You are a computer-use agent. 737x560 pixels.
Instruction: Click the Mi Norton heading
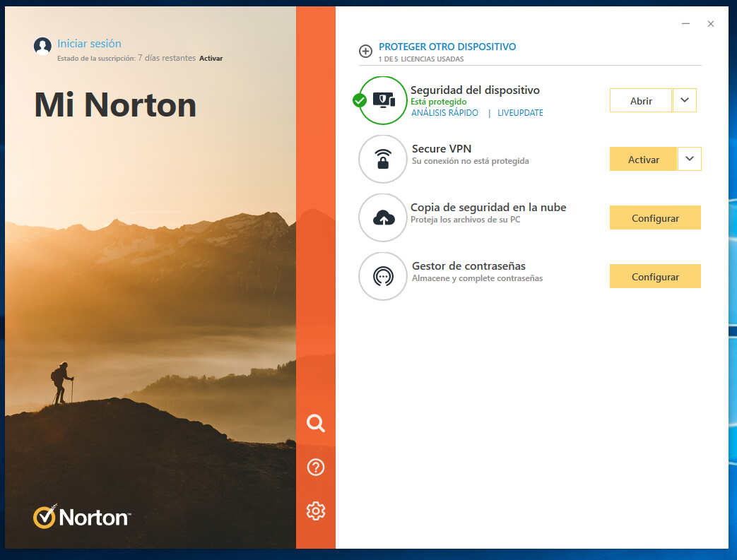(115, 105)
